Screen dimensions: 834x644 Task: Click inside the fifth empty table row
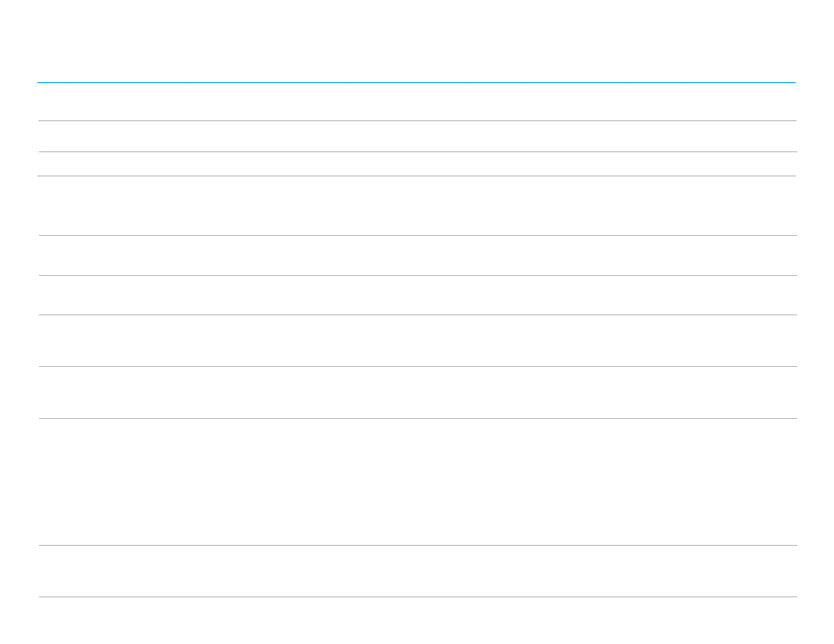click(416, 255)
